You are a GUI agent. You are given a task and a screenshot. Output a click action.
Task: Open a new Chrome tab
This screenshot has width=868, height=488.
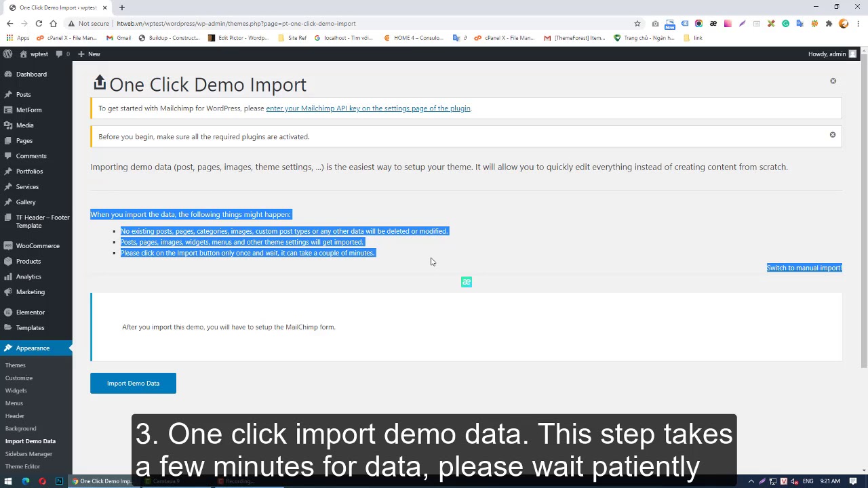[122, 7]
